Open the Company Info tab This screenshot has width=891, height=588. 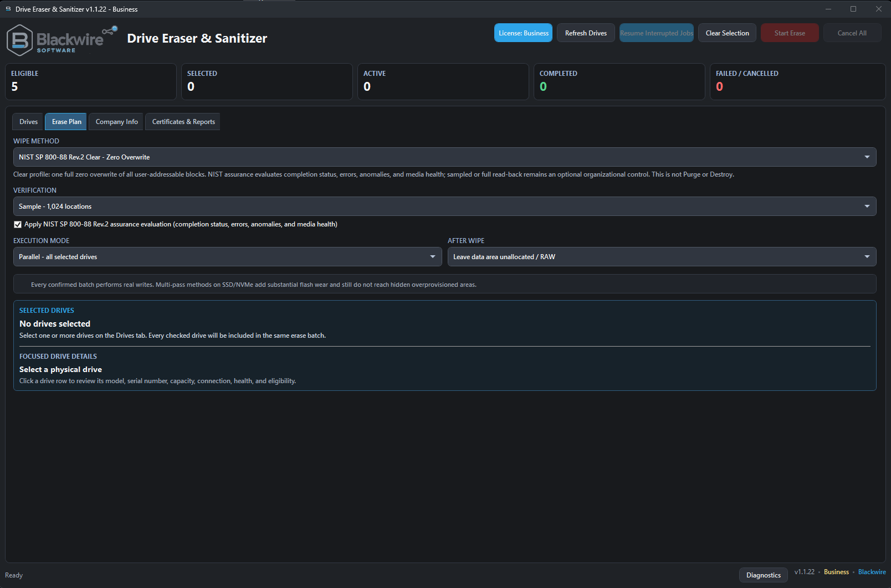point(116,122)
